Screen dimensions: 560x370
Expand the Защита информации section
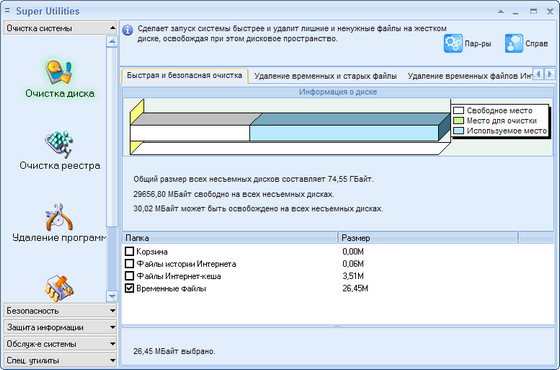pyautogui.click(x=60, y=327)
